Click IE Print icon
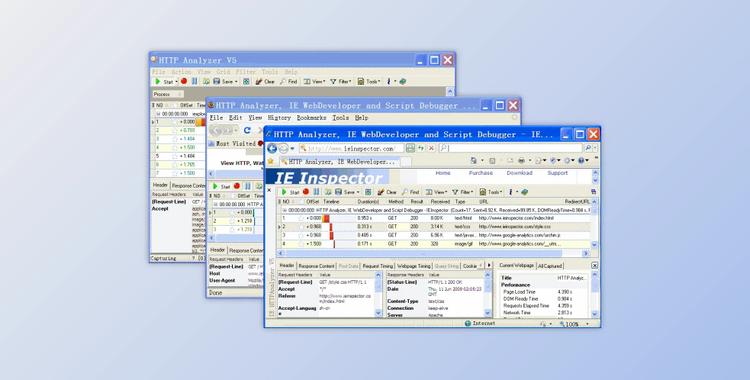Screen dimensions: 750x380 pos(521,161)
